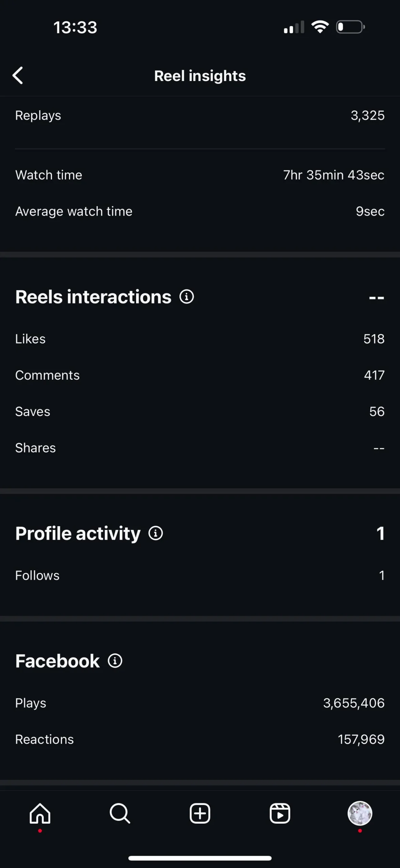Viewport: 400px width, 868px height.
Task: Show Profile activity info icon details
Action: point(156,533)
